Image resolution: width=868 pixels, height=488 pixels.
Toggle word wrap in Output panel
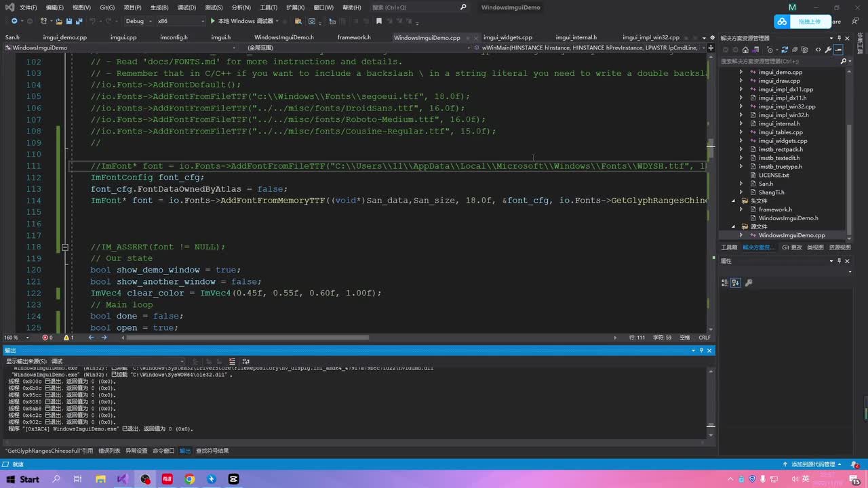point(246,361)
